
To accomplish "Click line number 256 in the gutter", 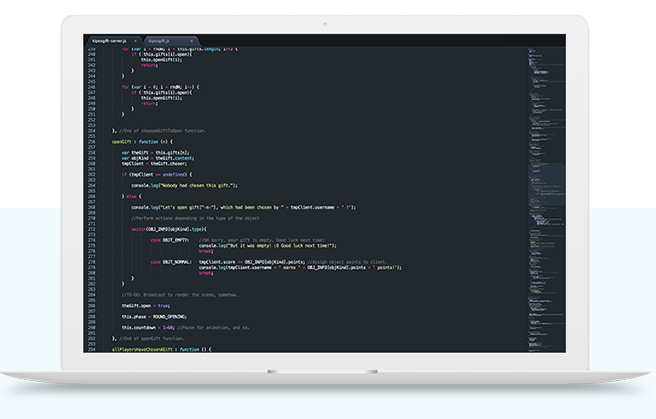I will (x=92, y=142).
